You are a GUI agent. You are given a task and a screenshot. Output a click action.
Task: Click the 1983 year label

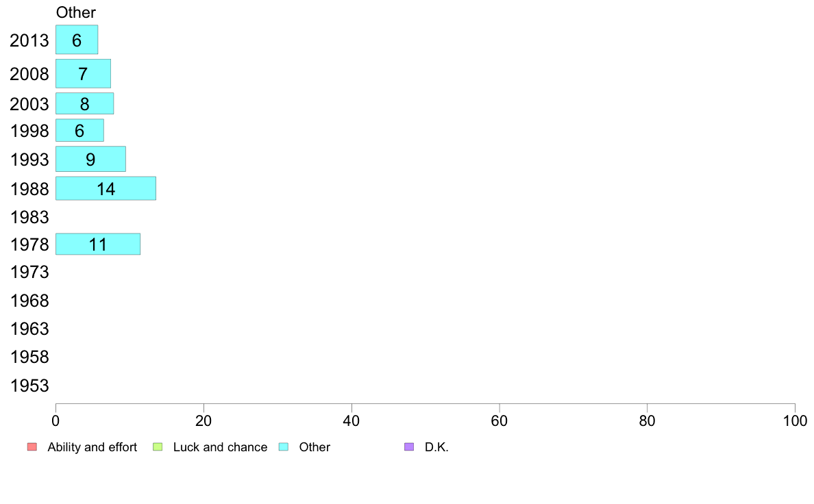tap(29, 217)
